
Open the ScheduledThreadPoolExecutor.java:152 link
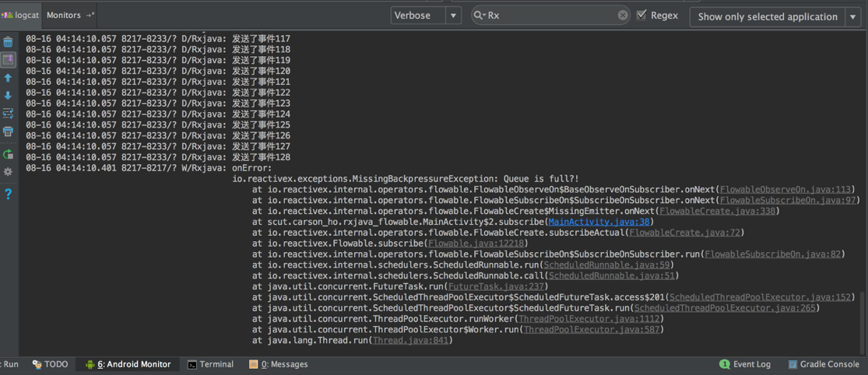click(x=758, y=297)
